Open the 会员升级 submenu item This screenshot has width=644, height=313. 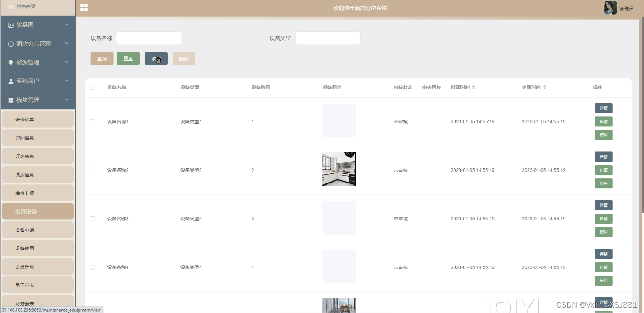coord(37,267)
